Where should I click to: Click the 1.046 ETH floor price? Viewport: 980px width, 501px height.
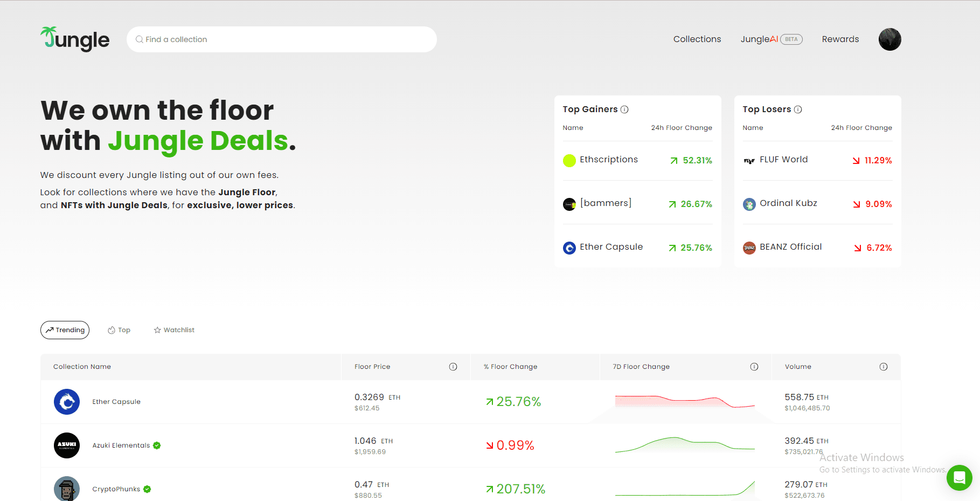coord(374,441)
